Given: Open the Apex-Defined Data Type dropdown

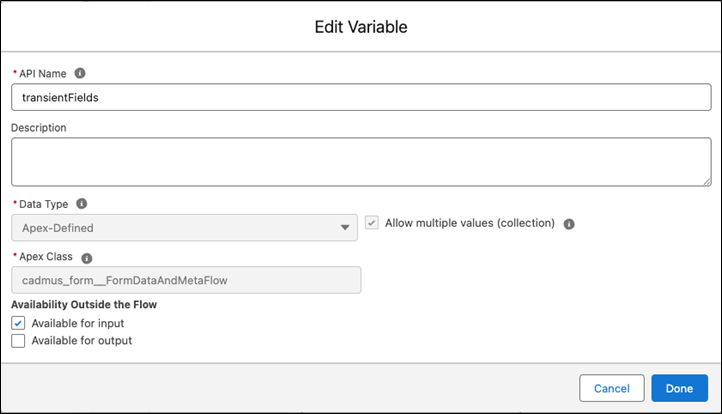Looking at the screenshot, I should (x=184, y=227).
